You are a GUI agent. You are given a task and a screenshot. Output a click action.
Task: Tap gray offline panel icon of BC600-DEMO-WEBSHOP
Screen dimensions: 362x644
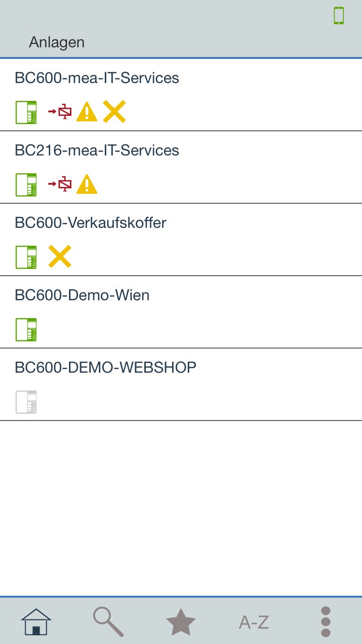(x=26, y=402)
